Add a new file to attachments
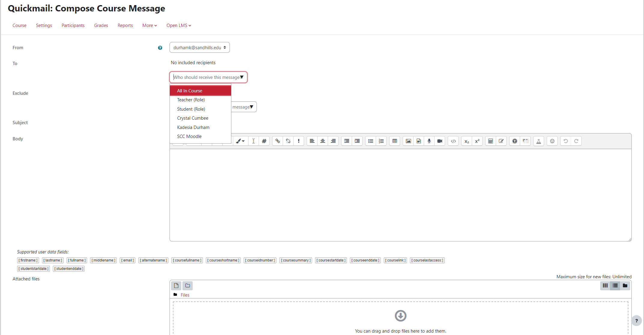The height and width of the screenshot is (335, 644). pyautogui.click(x=176, y=286)
